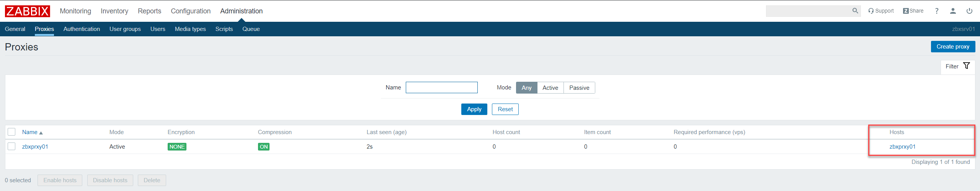Image resolution: width=980 pixels, height=191 pixels.
Task: Click the Host count value 0
Action: [494, 147]
